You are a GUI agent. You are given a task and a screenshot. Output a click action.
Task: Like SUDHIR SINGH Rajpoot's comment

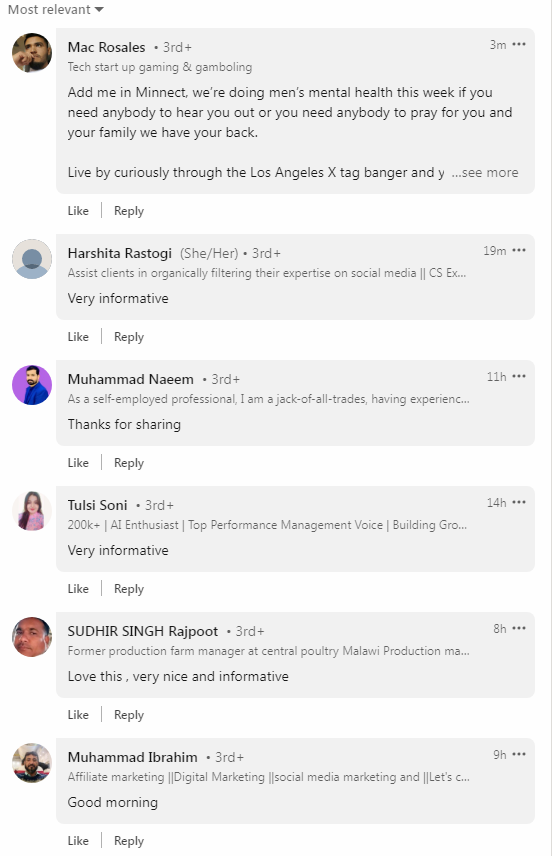[x=78, y=715]
